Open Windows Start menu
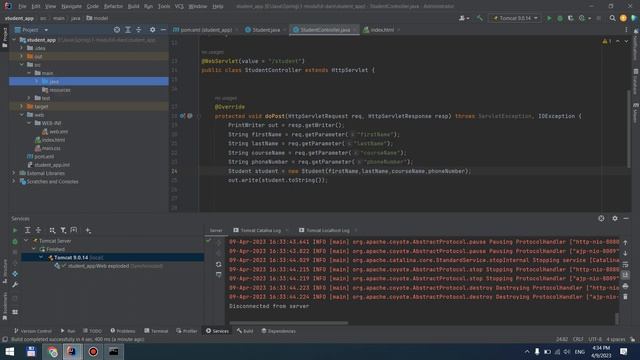The height and width of the screenshot is (360, 640). click(9, 351)
